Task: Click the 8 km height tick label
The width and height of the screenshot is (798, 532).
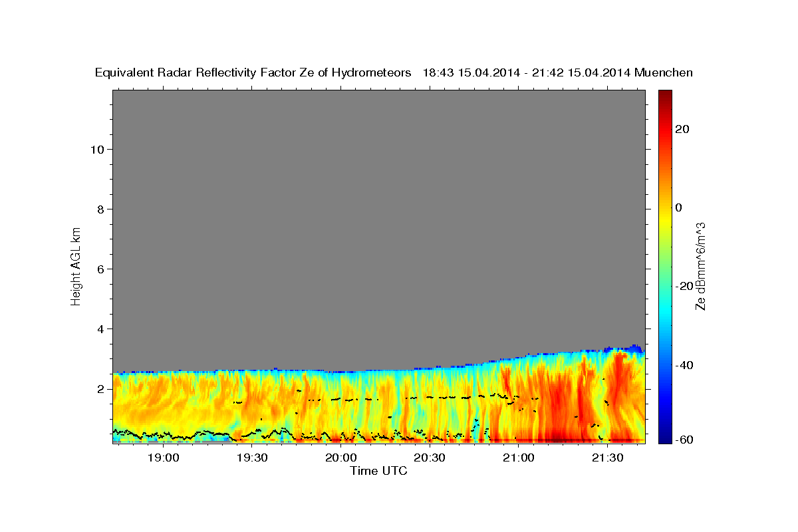Action: coord(100,209)
